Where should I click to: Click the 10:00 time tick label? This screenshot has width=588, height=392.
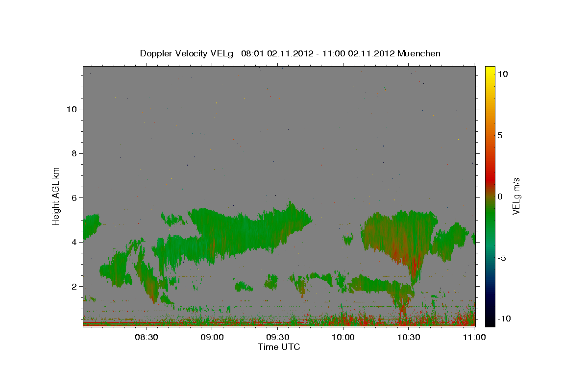pos(343,337)
